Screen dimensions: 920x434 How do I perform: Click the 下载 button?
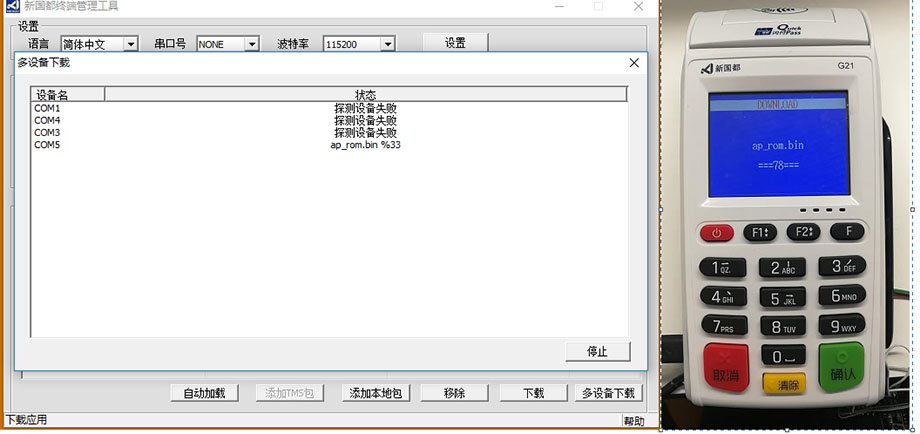pos(533,393)
